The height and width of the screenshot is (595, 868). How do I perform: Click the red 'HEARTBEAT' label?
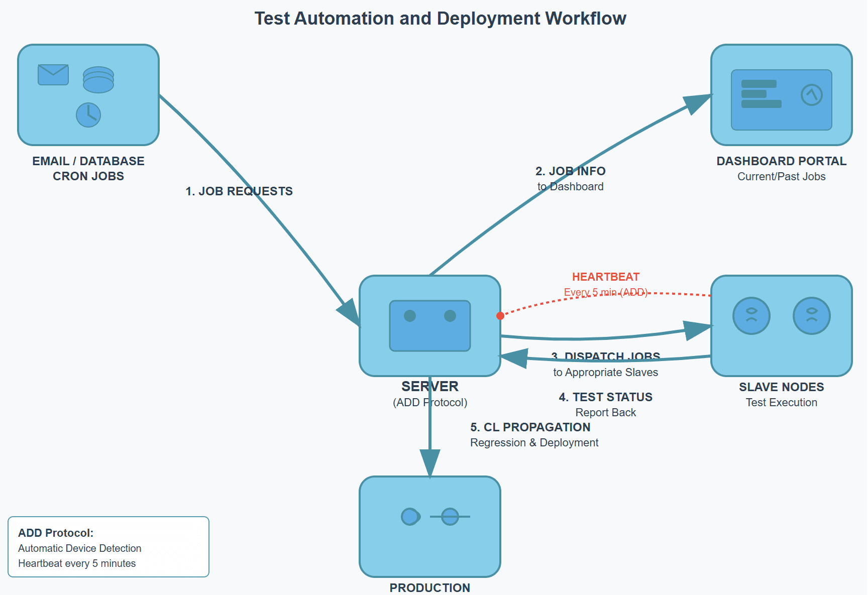(x=606, y=277)
